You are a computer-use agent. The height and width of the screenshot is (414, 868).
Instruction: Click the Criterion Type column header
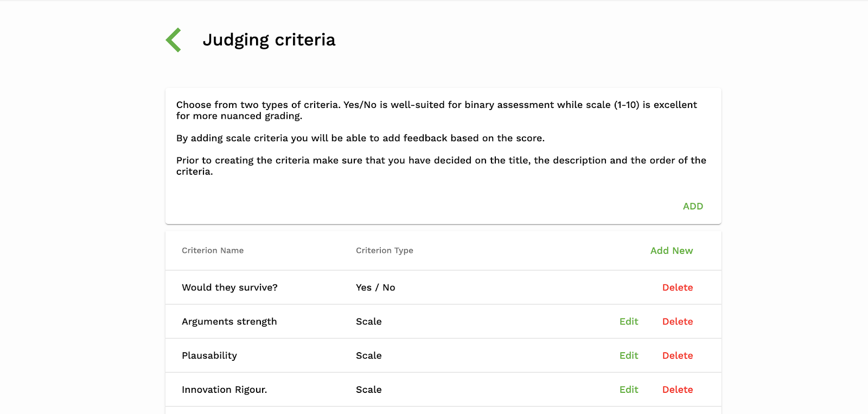[x=384, y=251]
